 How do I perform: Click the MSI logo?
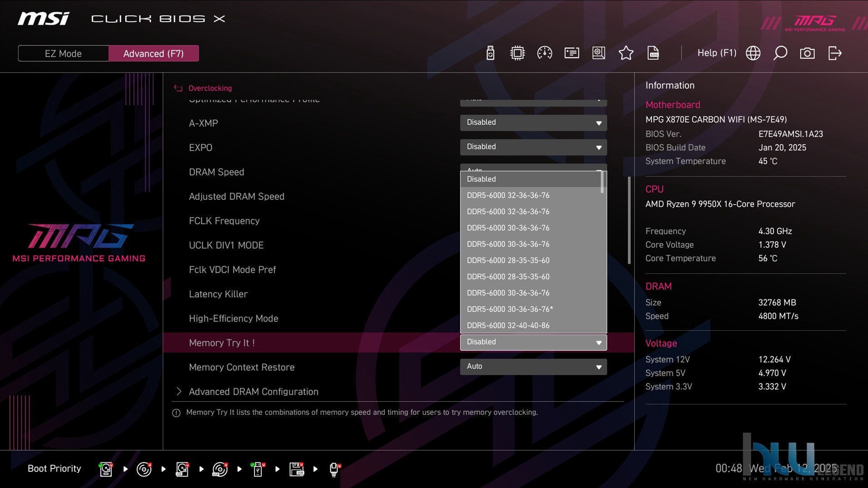pyautogui.click(x=44, y=19)
